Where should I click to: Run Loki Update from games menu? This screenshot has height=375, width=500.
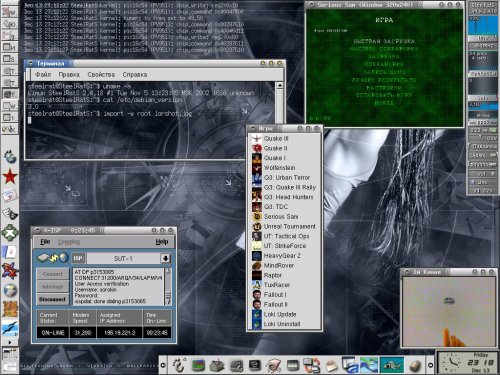tap(284, 314)
